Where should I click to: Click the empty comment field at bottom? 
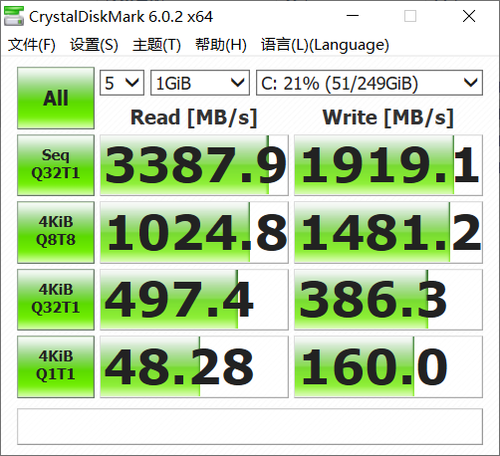(x=250, y=426)
